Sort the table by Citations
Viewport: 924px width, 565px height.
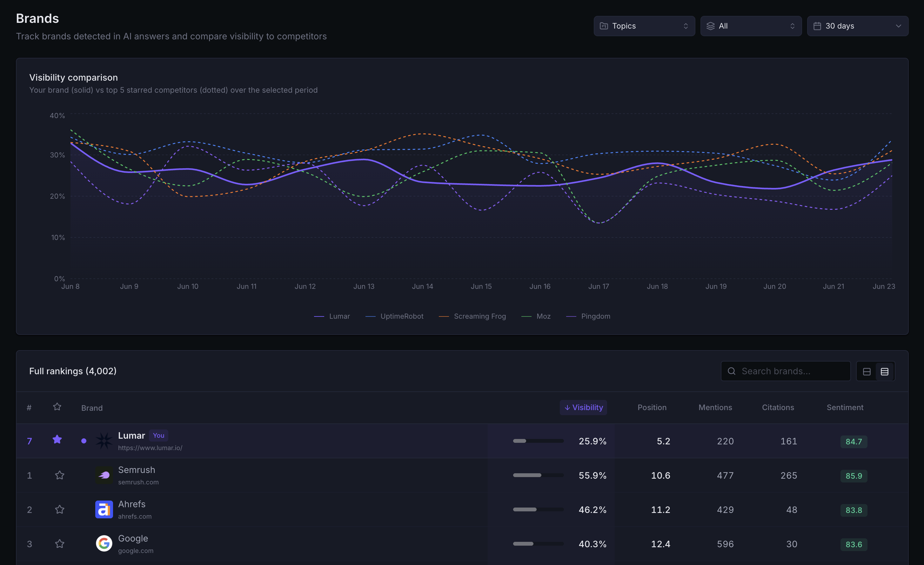tap(778, 408)
